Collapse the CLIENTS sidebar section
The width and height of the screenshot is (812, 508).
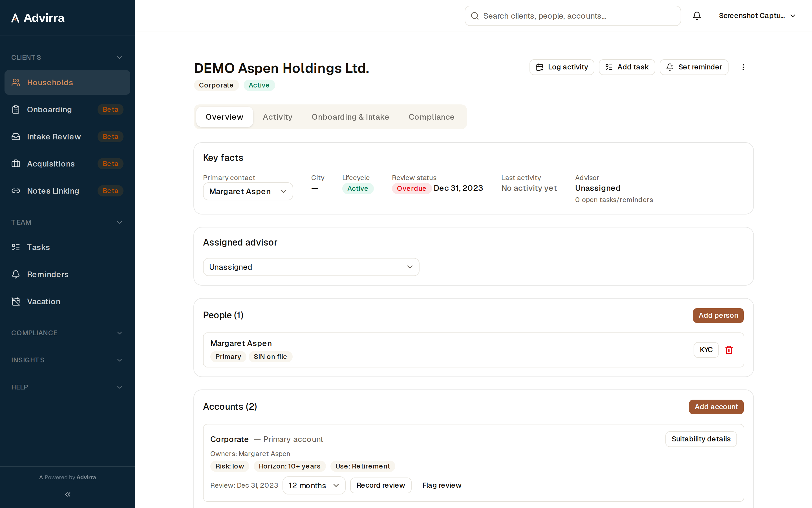point(67,58)
